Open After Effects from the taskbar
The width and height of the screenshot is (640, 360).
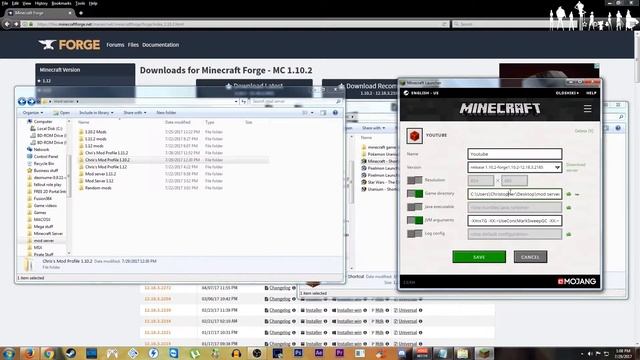319,353
